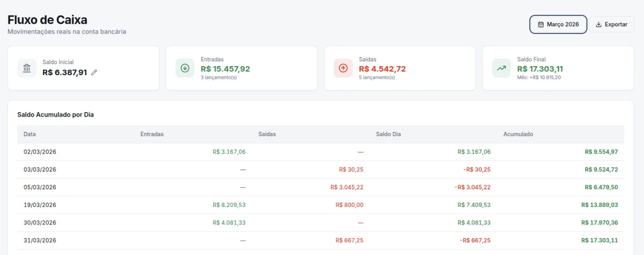Click the Exportar button
Screen dimensions: 644x255
[612, 24]
